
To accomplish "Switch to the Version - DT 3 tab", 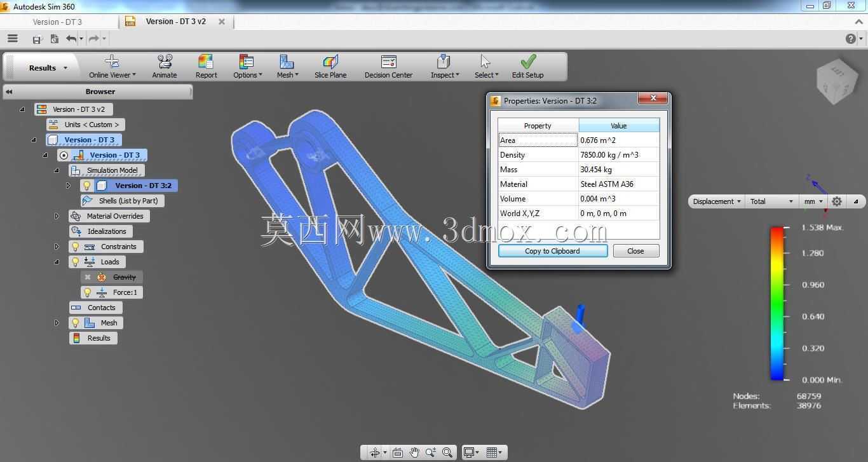I will click(57, 22).
